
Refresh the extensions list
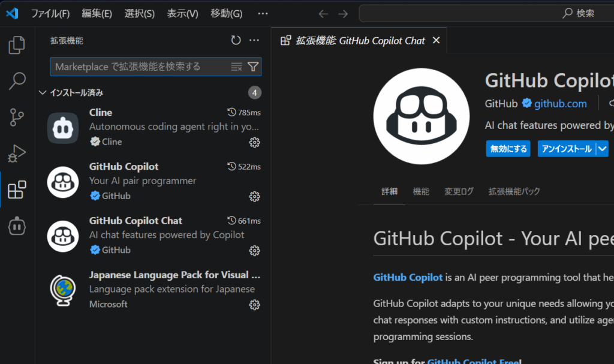(x=236, y=40)
